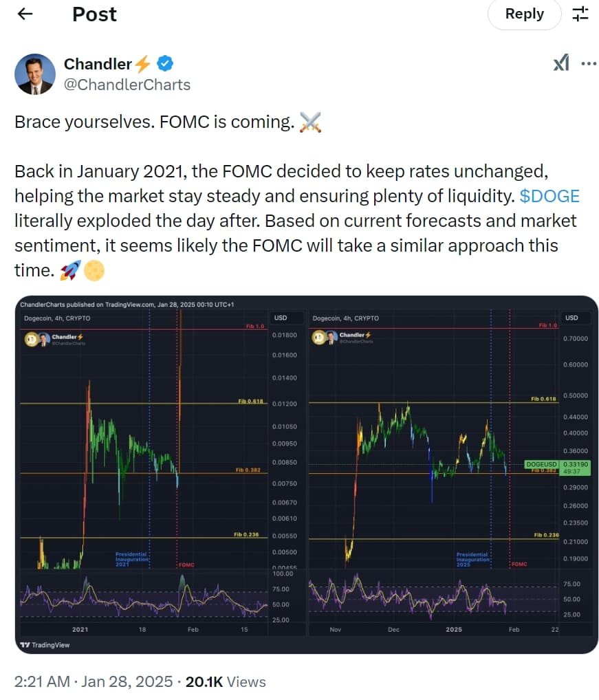
Task: Click the lightning bolt emoji beside Chandler's name
Action: (142, 63)
